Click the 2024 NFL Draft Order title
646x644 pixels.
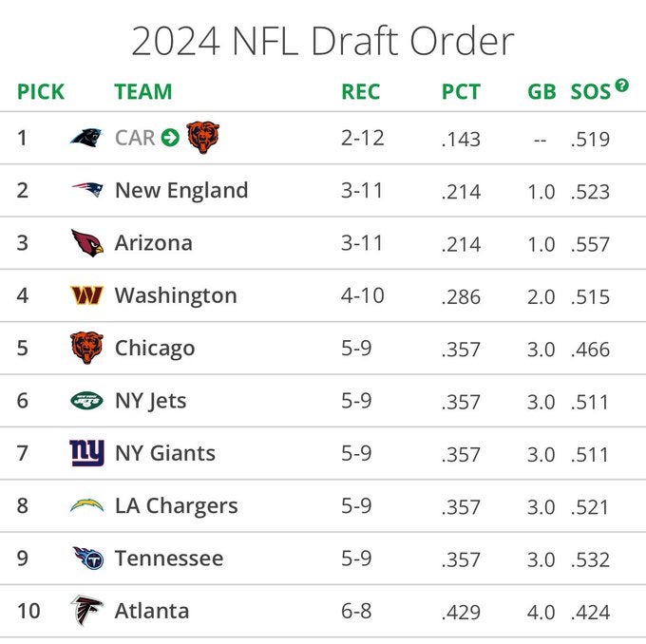[x=322, y=41]
